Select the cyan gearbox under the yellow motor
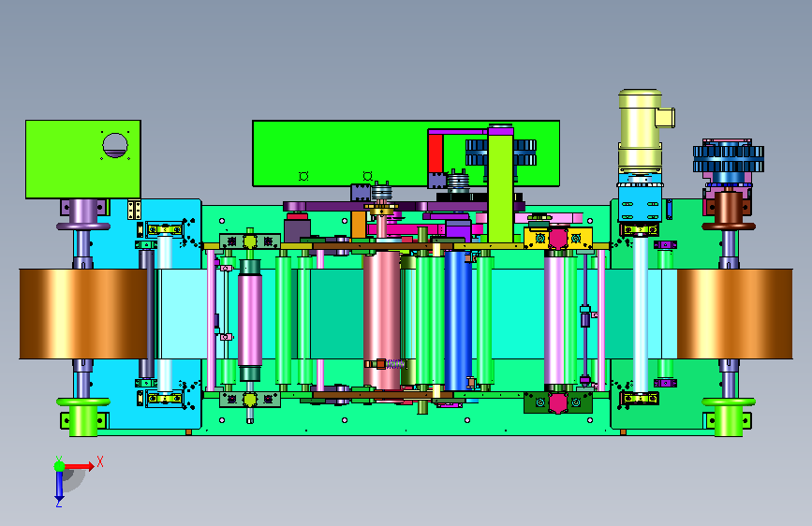Viewport: 812px width, 526px height. tap(640, 203)
